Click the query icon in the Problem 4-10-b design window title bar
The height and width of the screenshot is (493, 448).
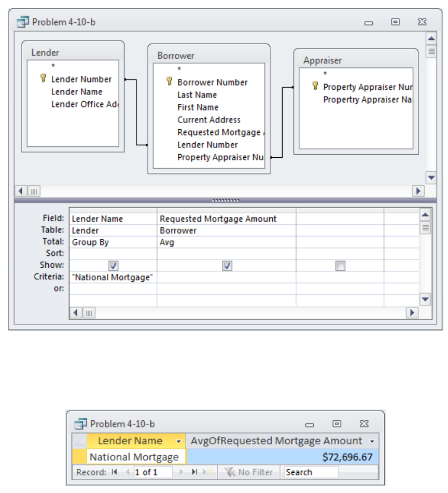tap(23, 22)
